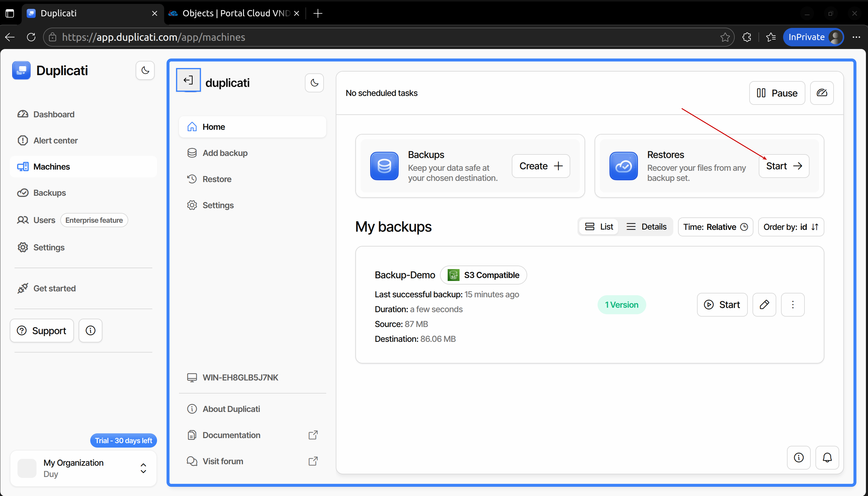
Task: Open three-dot menu for Backup-Demo
Action: pyautogui.click(x=792, y=304)
